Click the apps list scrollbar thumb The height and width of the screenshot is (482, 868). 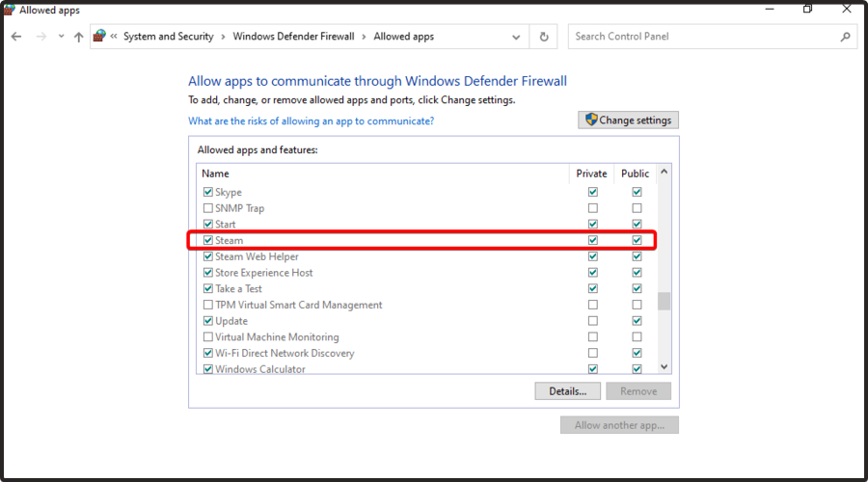(665, 302)
